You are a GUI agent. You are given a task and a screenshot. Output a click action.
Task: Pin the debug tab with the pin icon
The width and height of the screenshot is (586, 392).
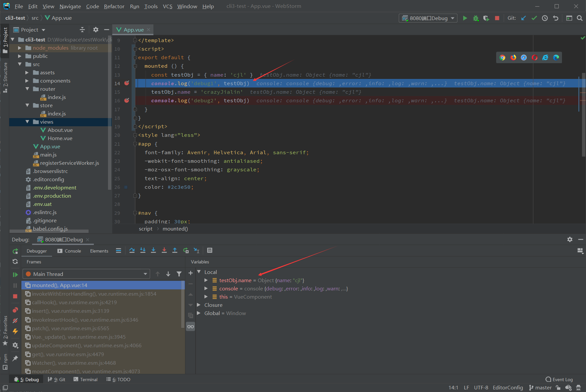(15, 358)
